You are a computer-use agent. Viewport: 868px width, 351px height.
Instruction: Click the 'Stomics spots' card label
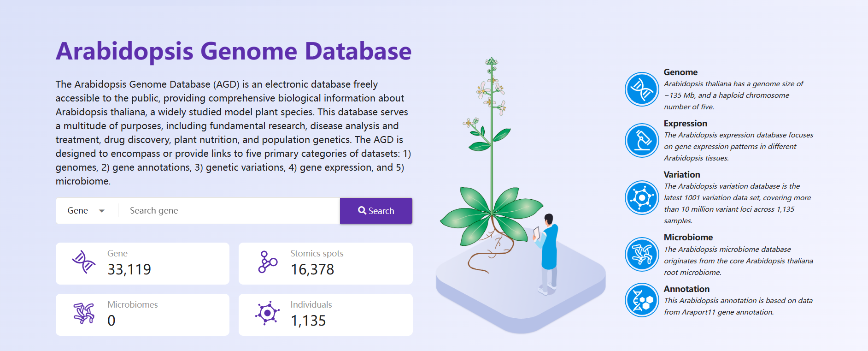pos(317,253)
